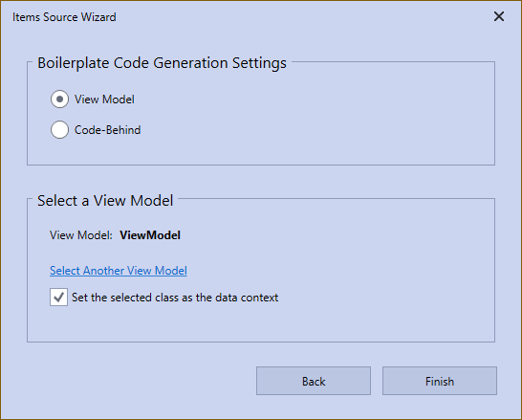Viewport: 522px width, 420px height.
Task: Open the Select Another View Model link
Action: click(119, 271)
